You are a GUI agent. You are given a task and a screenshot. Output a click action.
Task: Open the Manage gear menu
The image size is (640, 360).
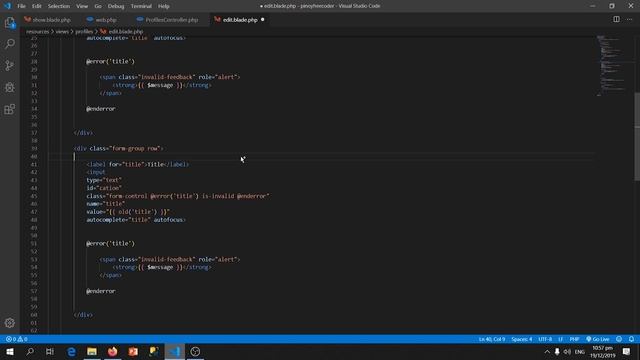pos(10,323)
